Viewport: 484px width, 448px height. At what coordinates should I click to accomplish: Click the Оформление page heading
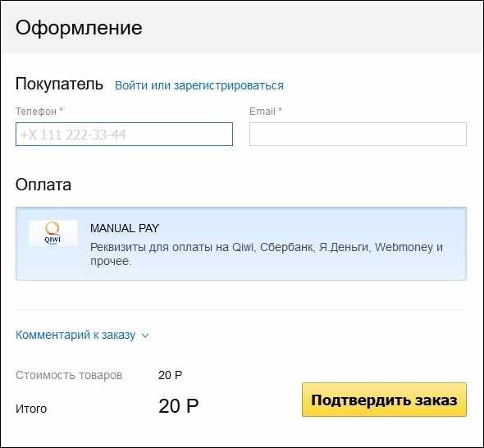pyautogui.click(x=79, y=27)
